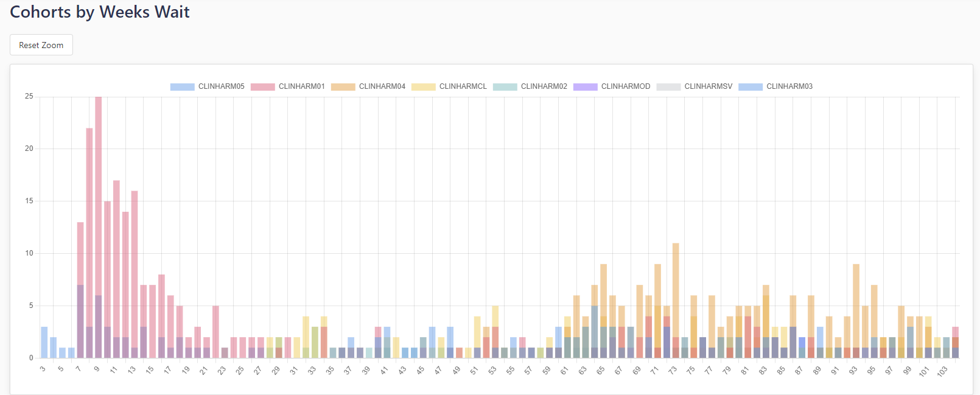The image size is (980, 395).
Task: Click the CLINHARM04 orange legend swatch
Action: [343, 87]
